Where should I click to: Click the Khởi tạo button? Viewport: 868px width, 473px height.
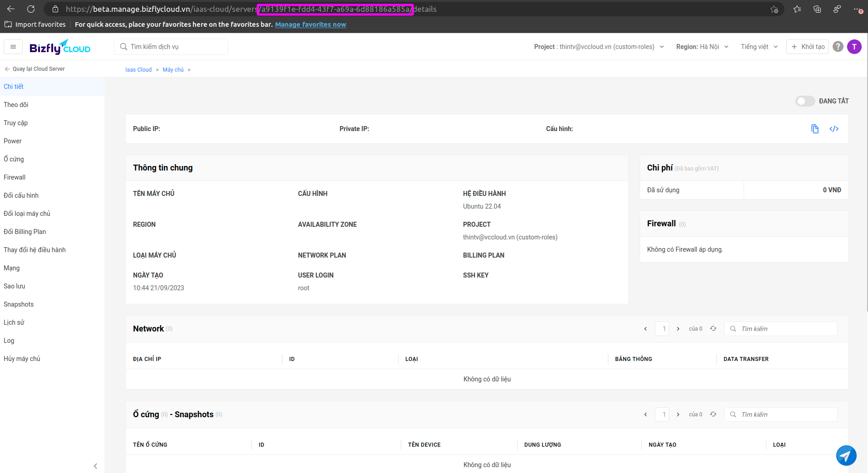pos(808,47)
